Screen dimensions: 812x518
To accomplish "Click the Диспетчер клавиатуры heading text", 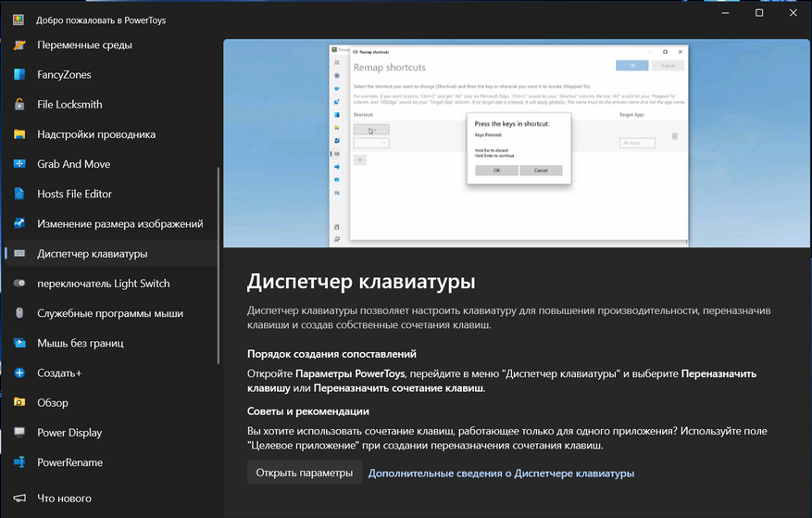I will 361,282.
